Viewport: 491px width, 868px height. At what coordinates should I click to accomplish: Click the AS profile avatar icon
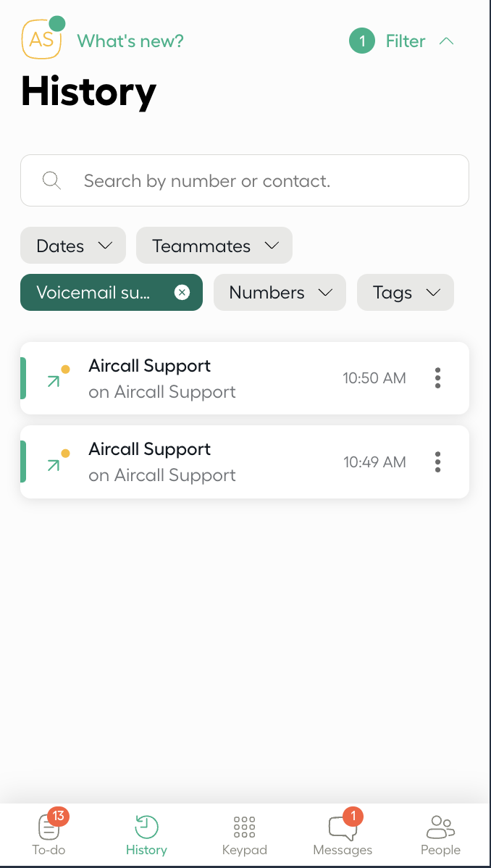(41, 39)
